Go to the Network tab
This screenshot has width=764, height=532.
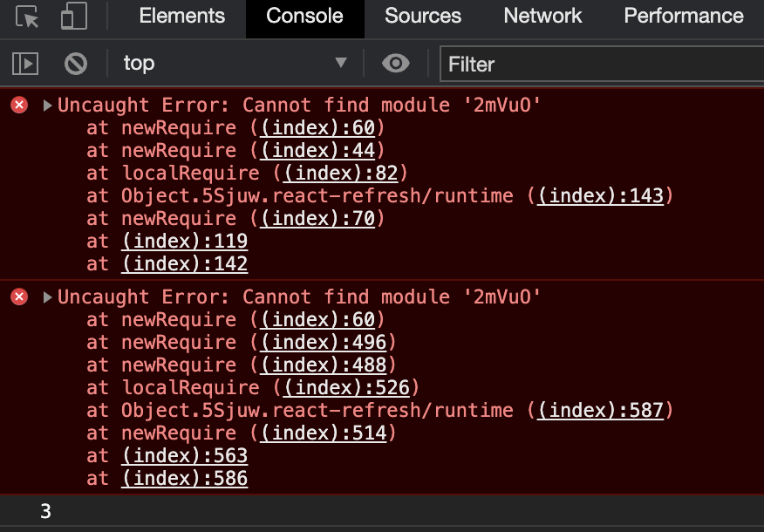(x=542, y=16)
